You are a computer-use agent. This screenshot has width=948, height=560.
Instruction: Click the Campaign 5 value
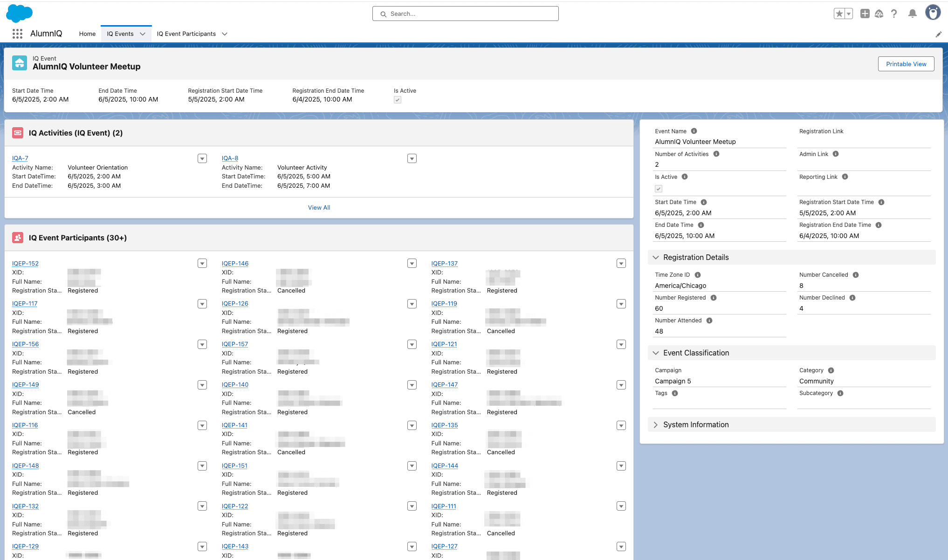pos(673,381)
